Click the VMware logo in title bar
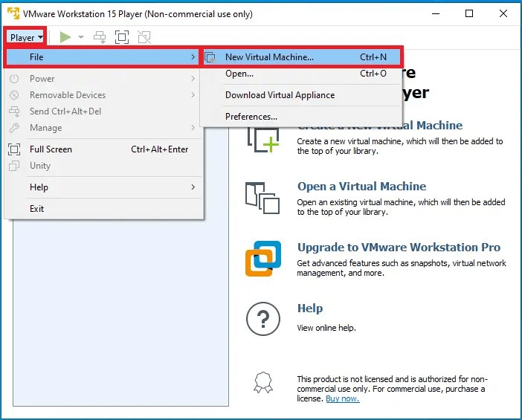Screen dimensions: 522x420 click(13, 13)
